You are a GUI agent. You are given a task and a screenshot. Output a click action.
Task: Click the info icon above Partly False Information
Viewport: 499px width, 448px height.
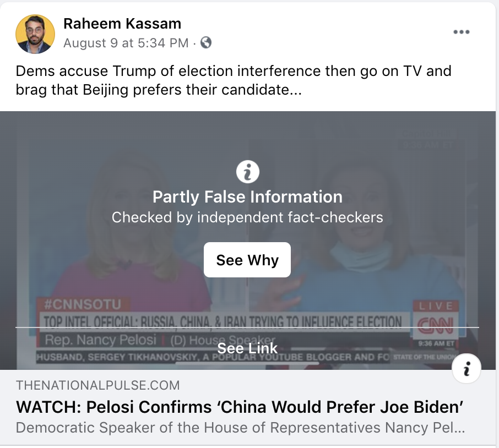(247, 172)
